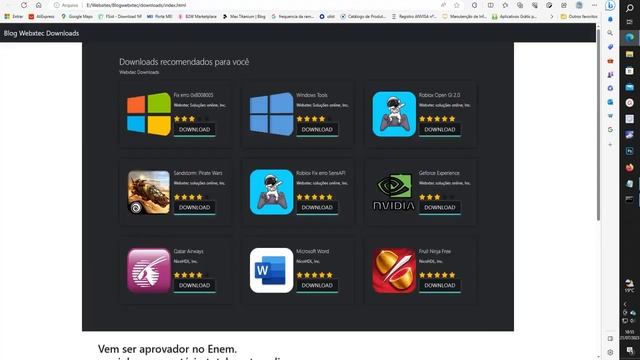
Task: Add page to favorites with star icon
Action: point(457,5)
